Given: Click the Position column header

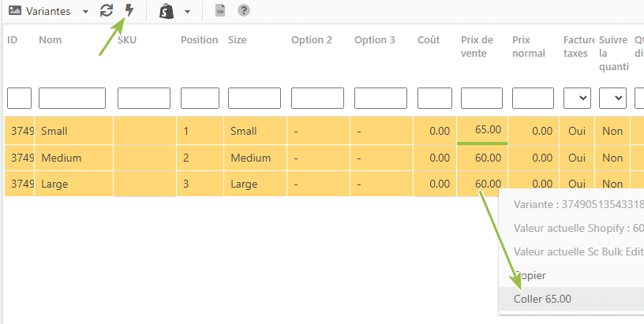Looking at the screenshot, I should [199, 39].
